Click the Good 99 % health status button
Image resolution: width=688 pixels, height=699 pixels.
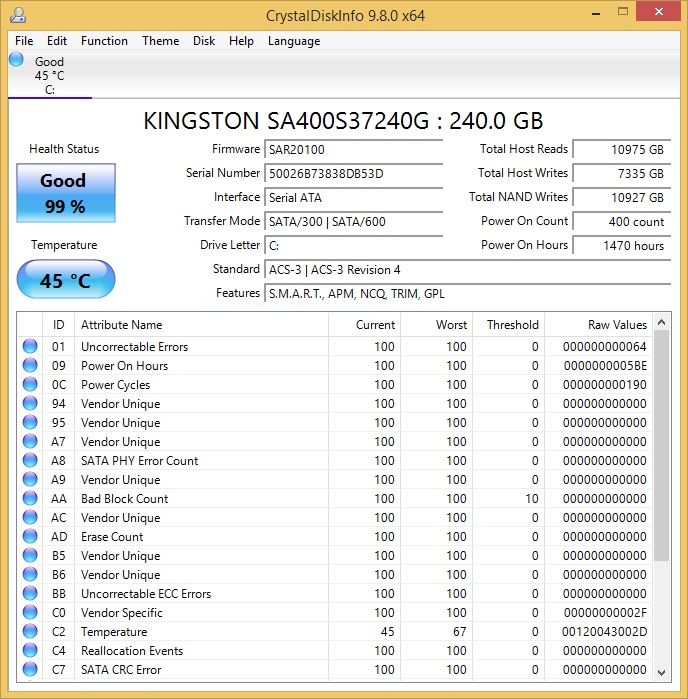[x=66, y=193]
